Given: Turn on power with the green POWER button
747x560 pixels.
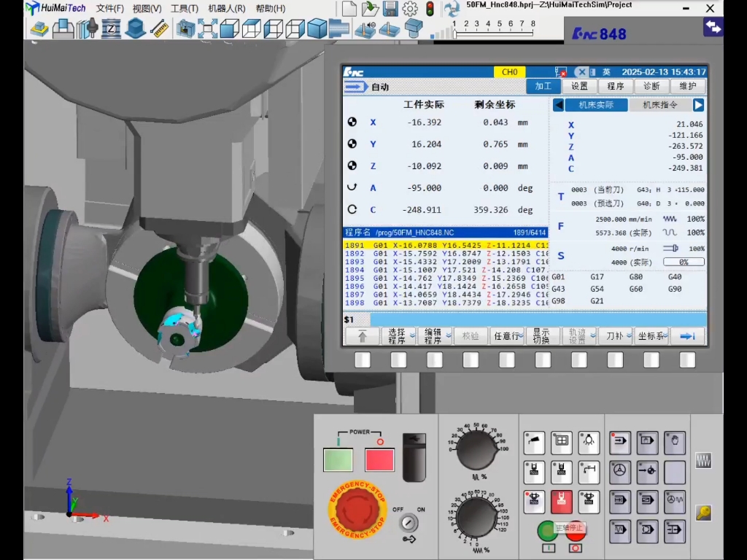Looking at the screenshot, I should 338,460.
